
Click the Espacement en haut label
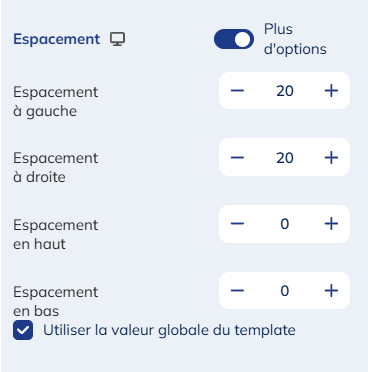click(x=56, y=234)
